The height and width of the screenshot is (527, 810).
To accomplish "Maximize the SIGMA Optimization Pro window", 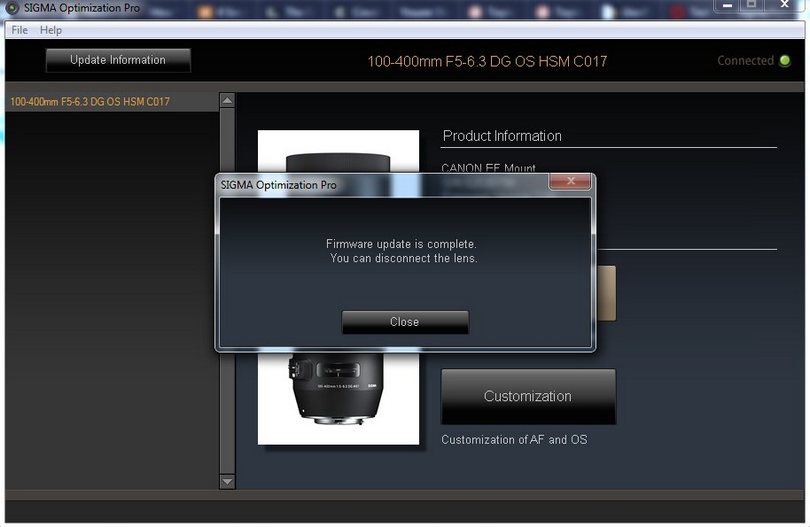I will click(752, 5).
